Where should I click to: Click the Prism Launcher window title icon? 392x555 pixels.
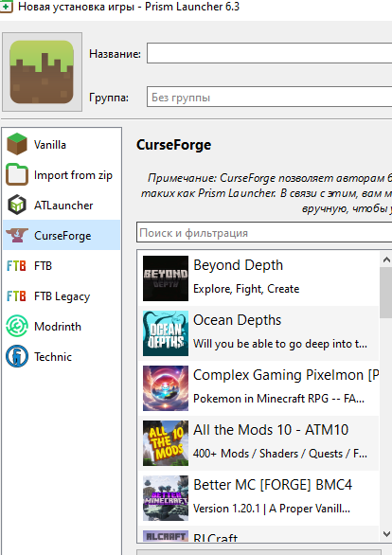click(x=6, y=7)
